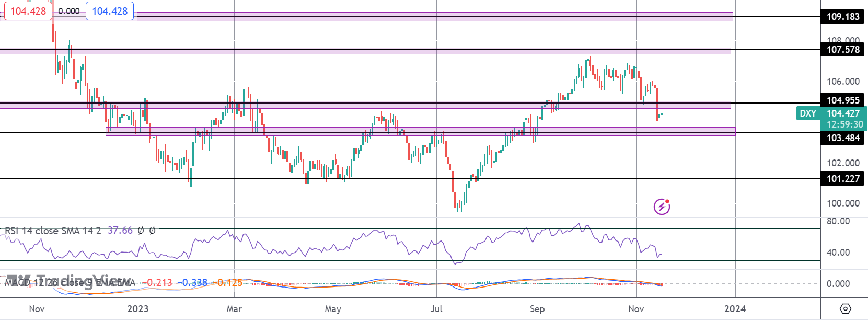Click the 2023 label on time axis
868x321 pixels.
pos(138,309)
